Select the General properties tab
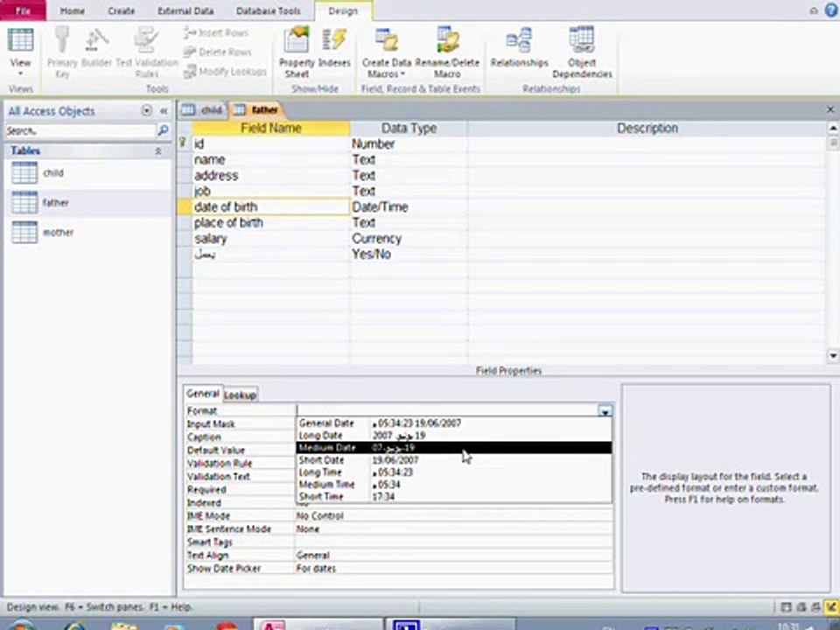 pos(202,394)
